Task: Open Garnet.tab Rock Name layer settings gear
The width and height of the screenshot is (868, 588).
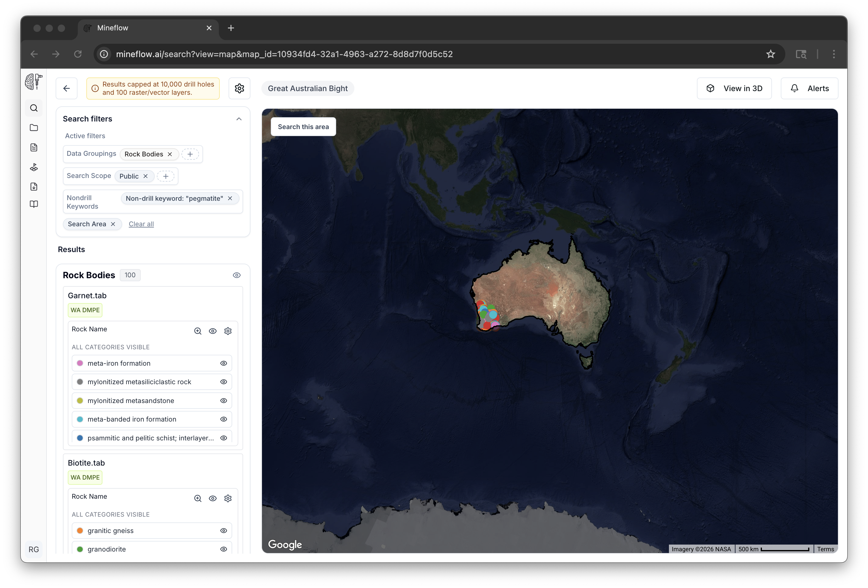Action: click(228, 331)
